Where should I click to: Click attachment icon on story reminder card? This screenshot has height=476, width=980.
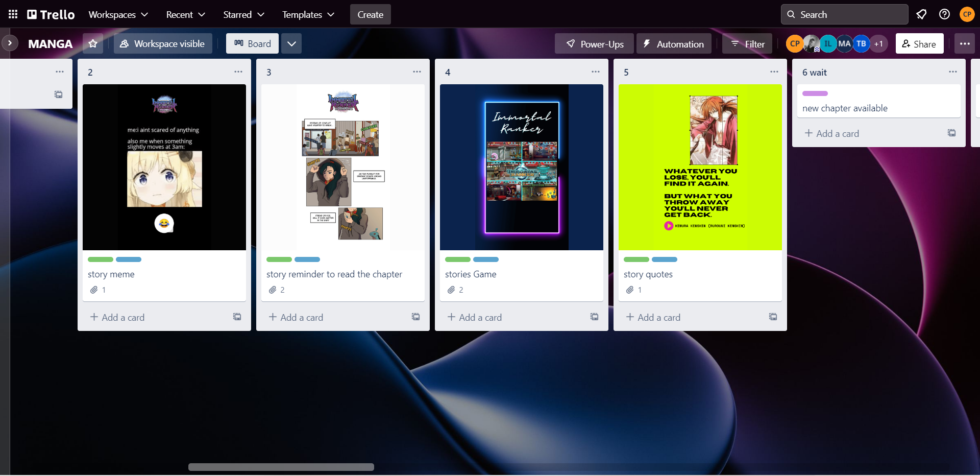273,290
